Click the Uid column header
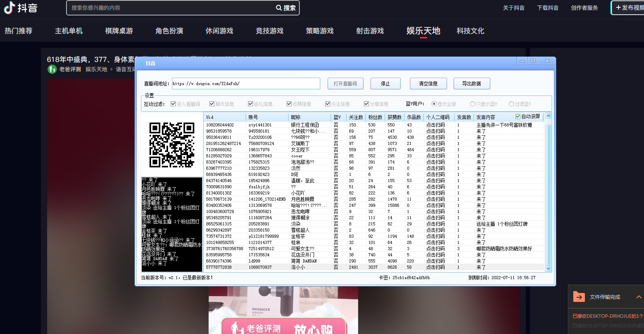The height and width of the screenshot is (334, 644). pos(224,117)
